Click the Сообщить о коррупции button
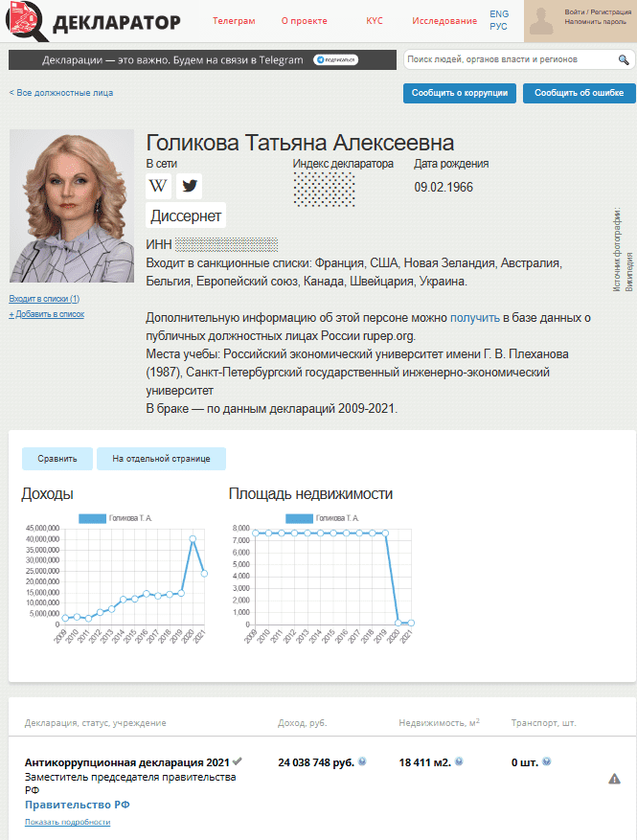Image resolution: width=637 pixels, height=840 pixels. coord(460,93)
